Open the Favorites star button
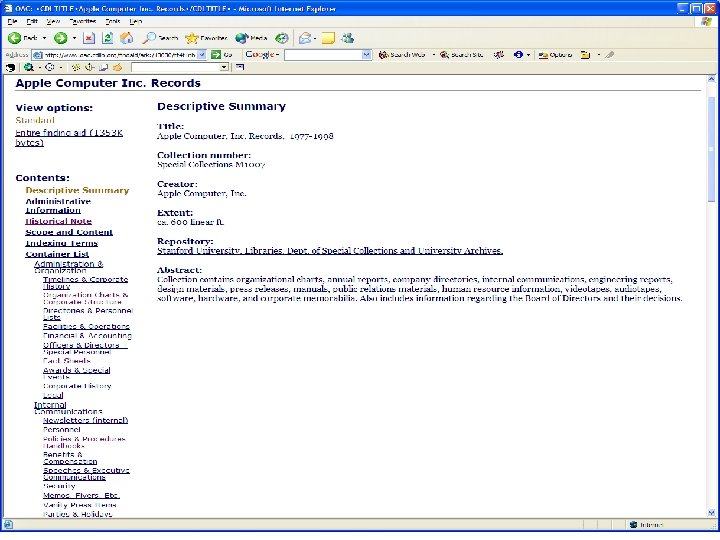Viewport: 720px width, 540px height. [x=206, y=38]
